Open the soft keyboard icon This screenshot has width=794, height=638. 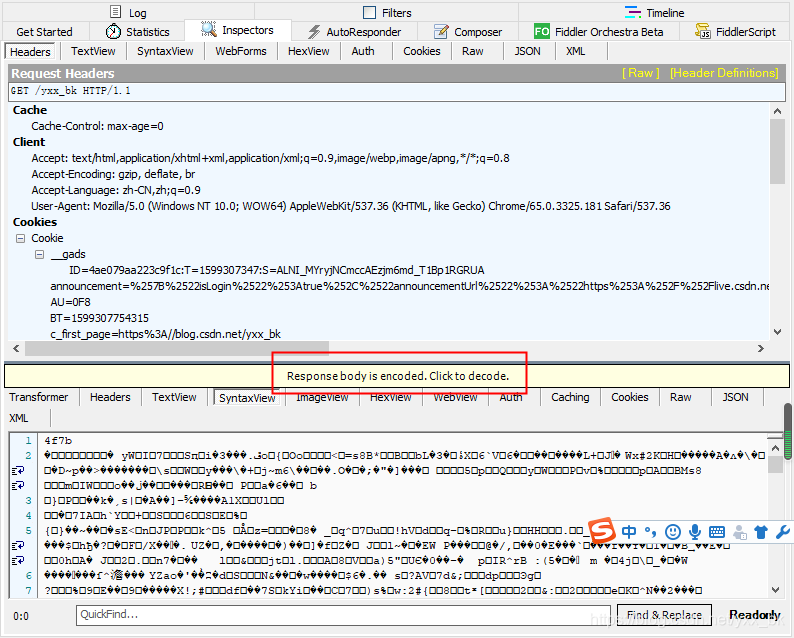[x=717, y=532]
